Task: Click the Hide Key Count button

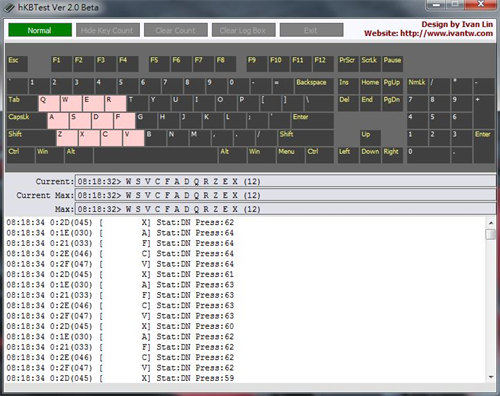Action: (x=107, y=30)
